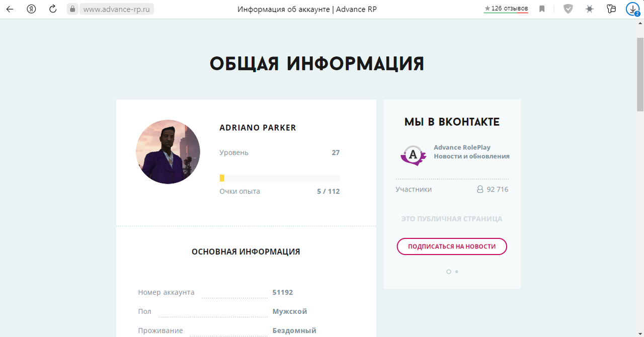Open Advance RolePlay VK group logo
The image size is (644, 337).
(414, 155)
